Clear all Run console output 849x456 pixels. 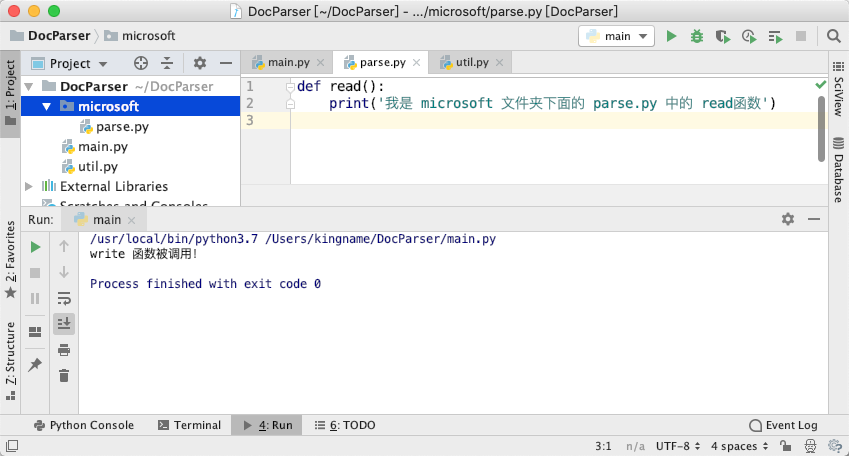click(x=64, y=375)
